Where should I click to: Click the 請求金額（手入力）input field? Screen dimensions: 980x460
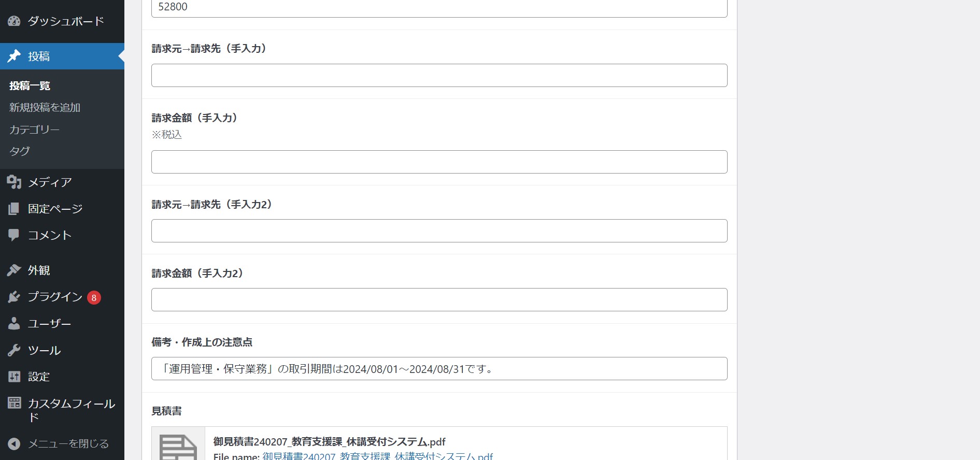click(439, 162)
